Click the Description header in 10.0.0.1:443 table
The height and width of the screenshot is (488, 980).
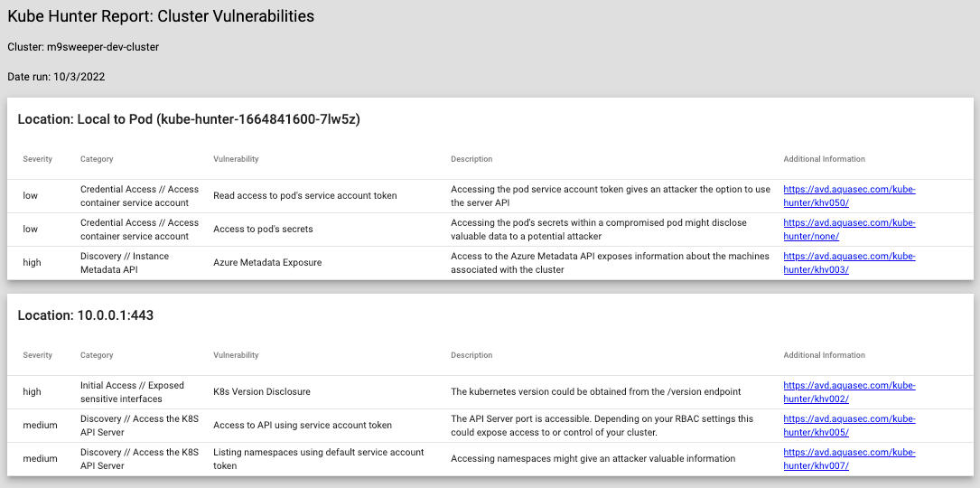point(471,355)
